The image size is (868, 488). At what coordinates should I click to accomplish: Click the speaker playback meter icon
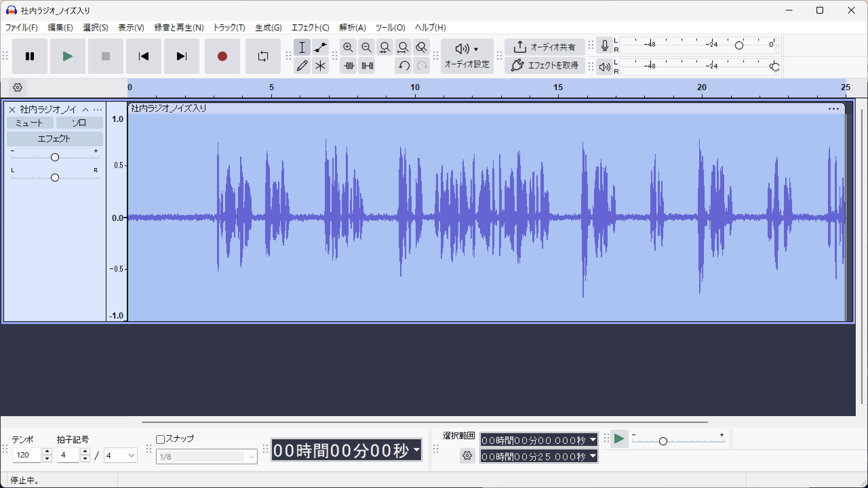click(x=604, y=67)
